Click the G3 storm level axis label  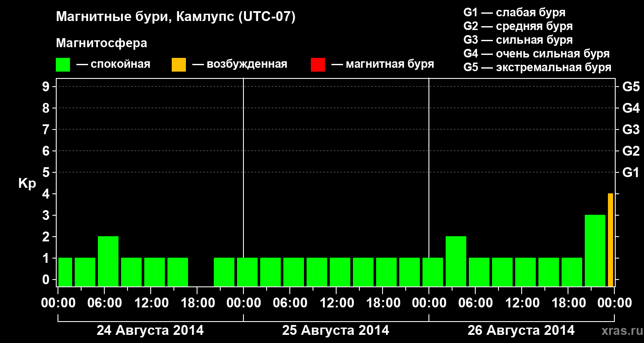(631, 129)
